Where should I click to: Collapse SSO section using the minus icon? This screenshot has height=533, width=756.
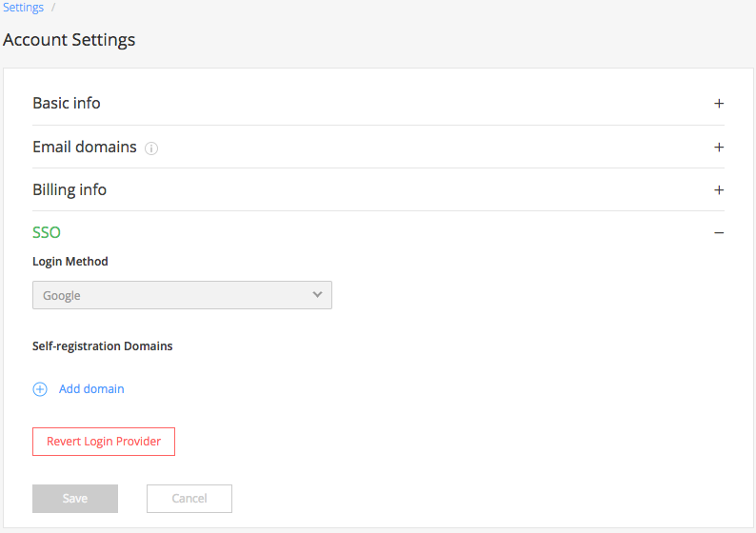719,233
